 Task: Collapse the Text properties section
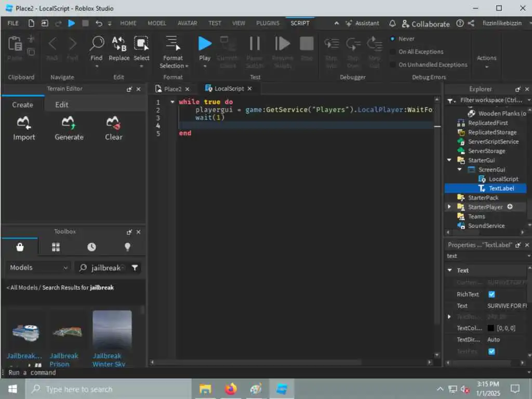pyautogui.click(x=449, y=270)
